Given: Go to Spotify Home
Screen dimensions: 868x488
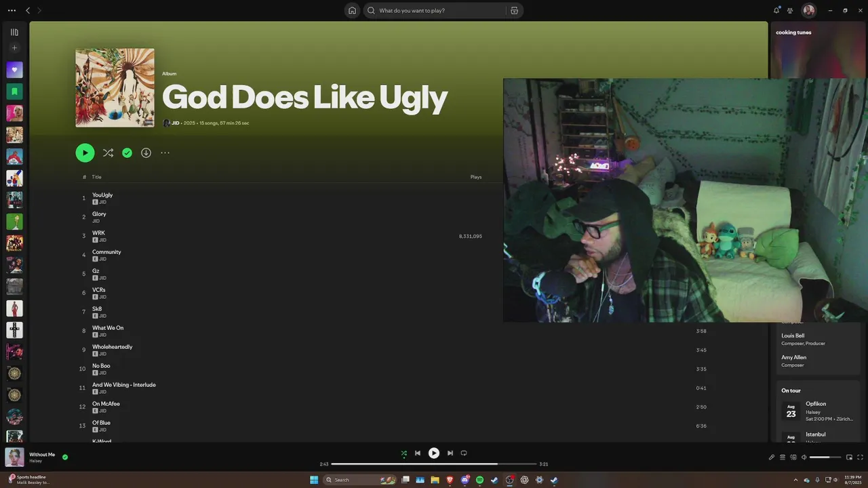Looking at the screenshot, I should 352,10.
